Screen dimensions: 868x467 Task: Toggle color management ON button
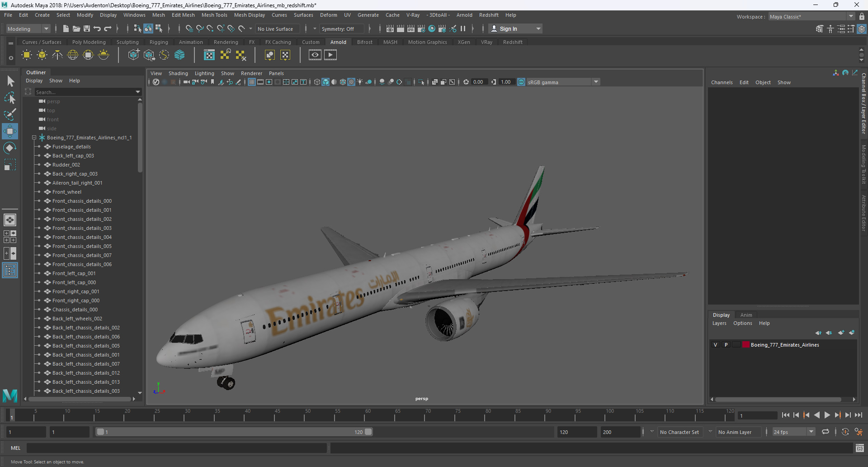tap(521, 82)
